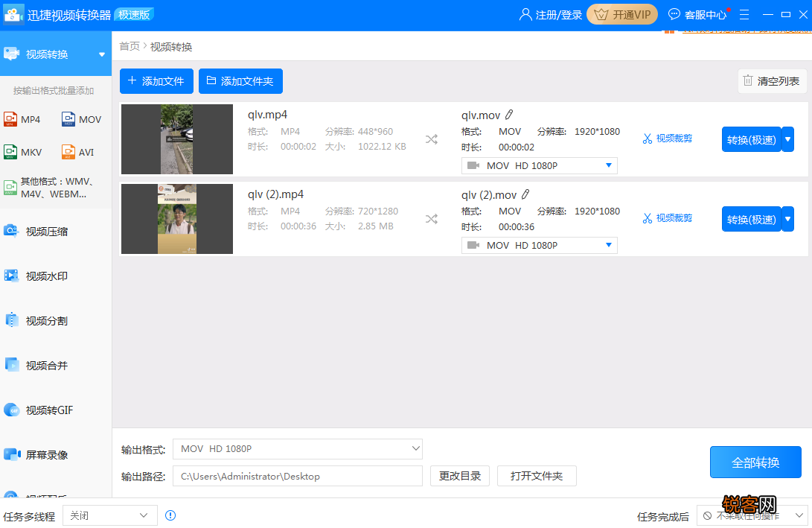812x528 pixels.
Task: Click 转换(极速) for qlv.mp4
Action: tap(751, 139)
